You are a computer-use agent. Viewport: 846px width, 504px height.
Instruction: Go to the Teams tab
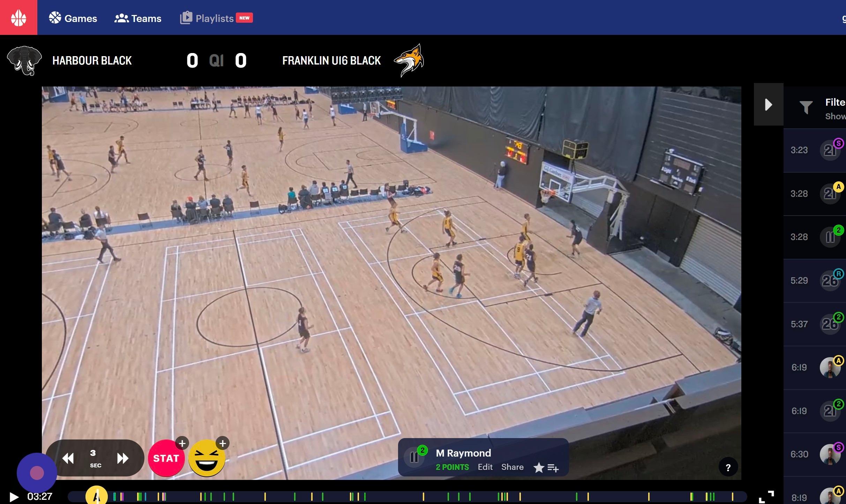[x=138, y=18]
